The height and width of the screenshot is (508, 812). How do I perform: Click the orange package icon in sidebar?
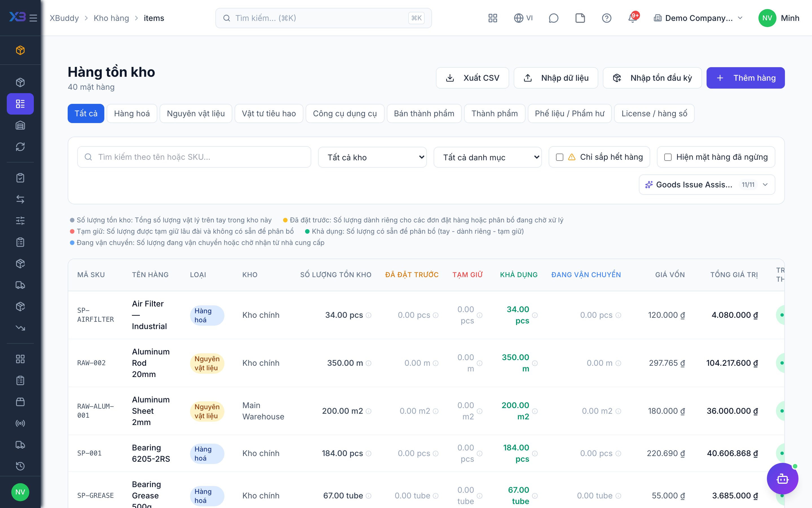[x=20, y=51]
